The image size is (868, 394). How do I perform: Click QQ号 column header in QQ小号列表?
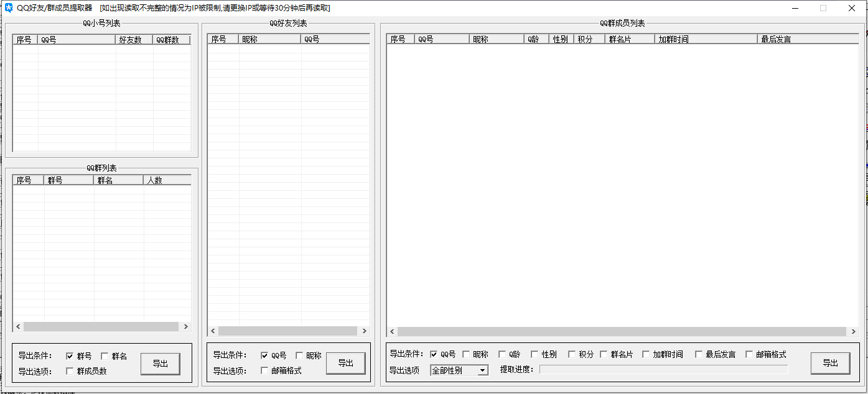click(x=77, y=40)
